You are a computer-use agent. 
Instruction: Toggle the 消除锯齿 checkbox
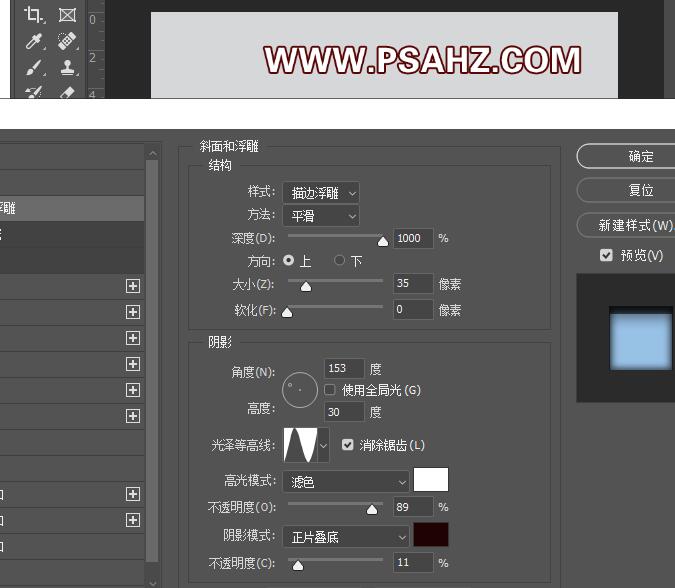click(x=347, y=445)
